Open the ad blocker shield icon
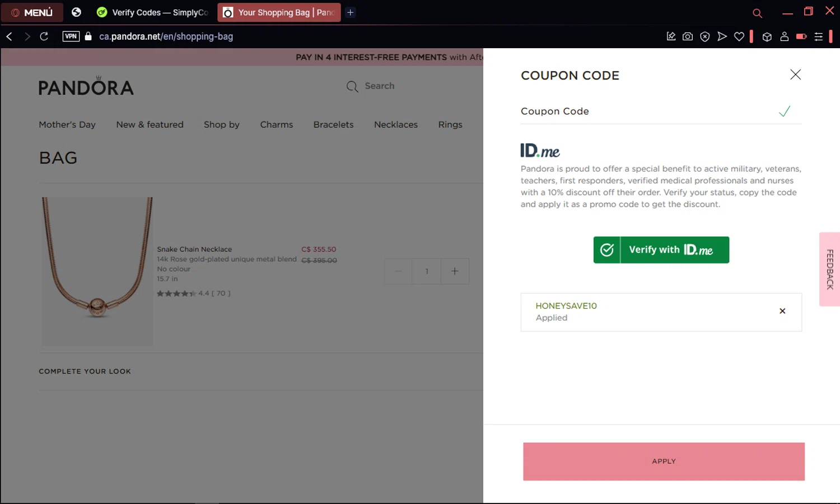The height and width of the screenshot is (504, 840). tap(705, 36)
